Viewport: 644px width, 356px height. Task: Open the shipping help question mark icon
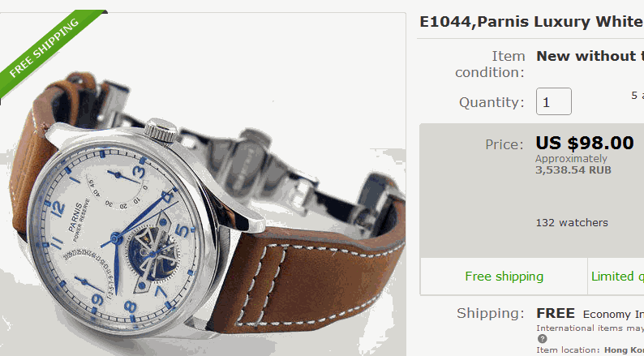coord(543,339)
